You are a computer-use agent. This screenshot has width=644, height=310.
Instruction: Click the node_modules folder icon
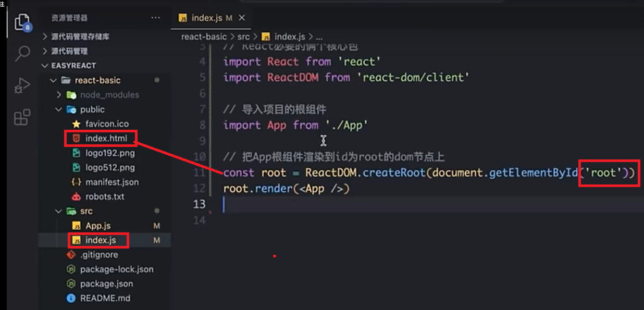(71, 95)
